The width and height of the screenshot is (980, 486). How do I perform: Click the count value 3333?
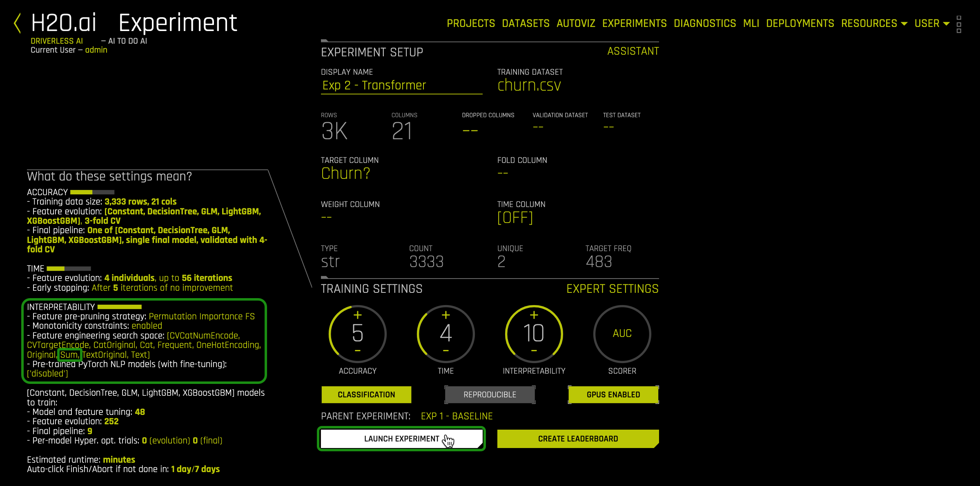pos(426,261)
